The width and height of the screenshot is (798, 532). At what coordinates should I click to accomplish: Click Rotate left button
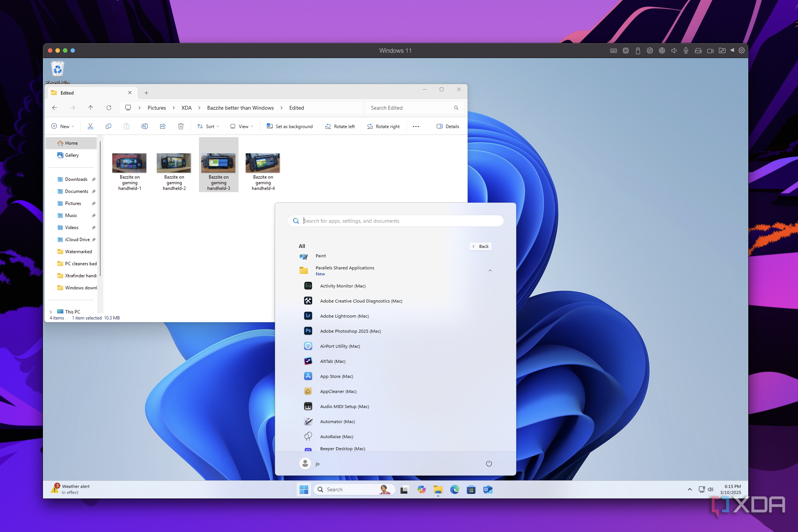(340, 127)
